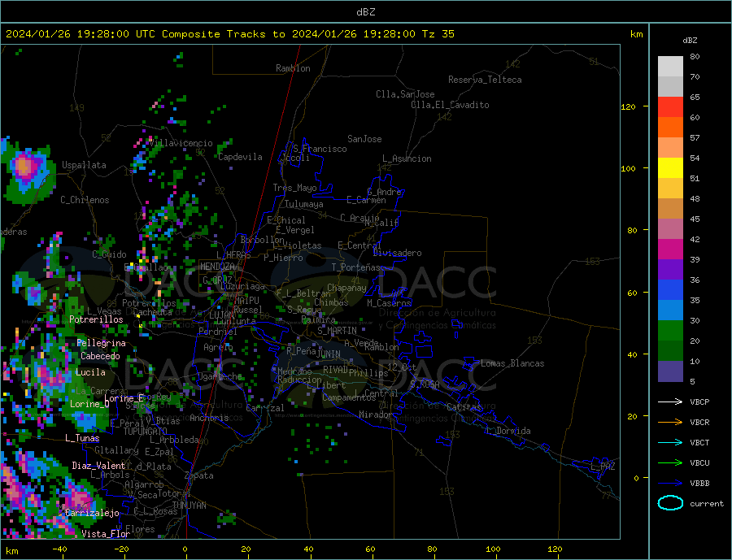The width and height of the screenshot is (732, 560).
Task: Click the 'Tulumaya' map label
Action: (304, 204)
